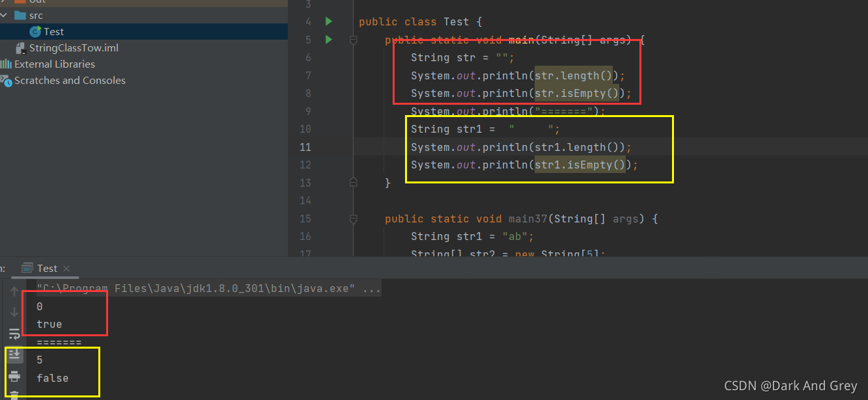Click the console separator line '======='
868x400 pixels.
click(59, 342)
